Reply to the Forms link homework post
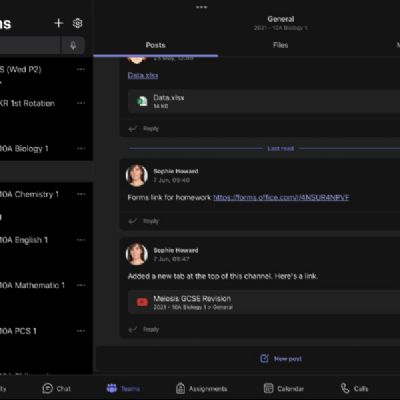This screenshot has height=400, width=400. (x=144, y=221)
